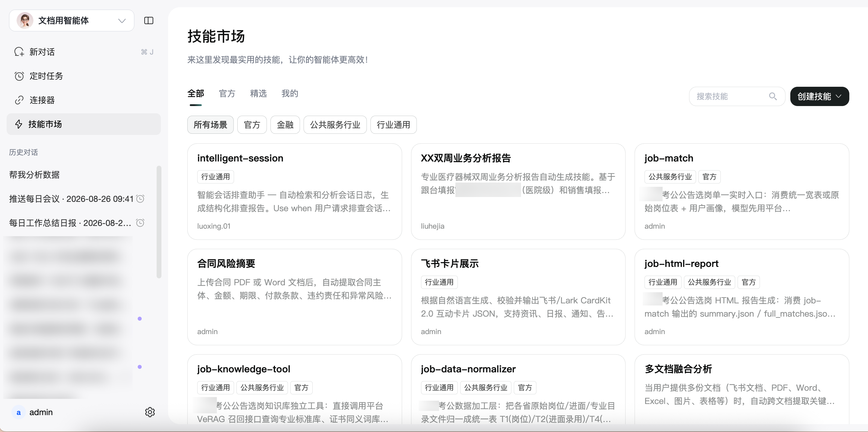
Task: Click the search magnifier icon
Action: 773,96
